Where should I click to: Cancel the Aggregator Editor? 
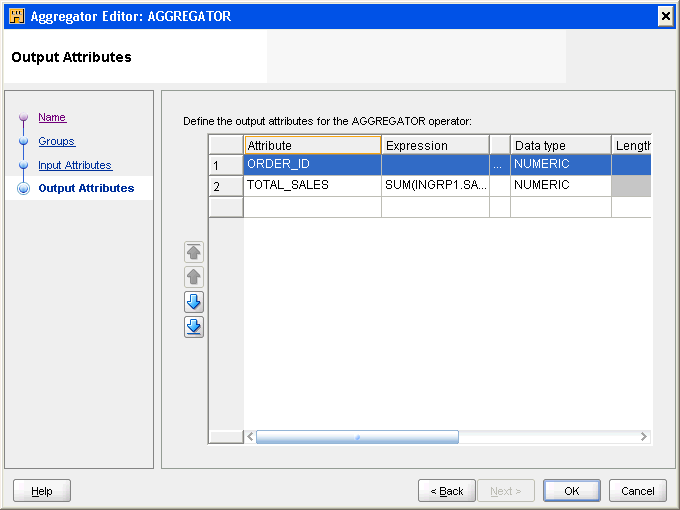(x=637, y=491)
